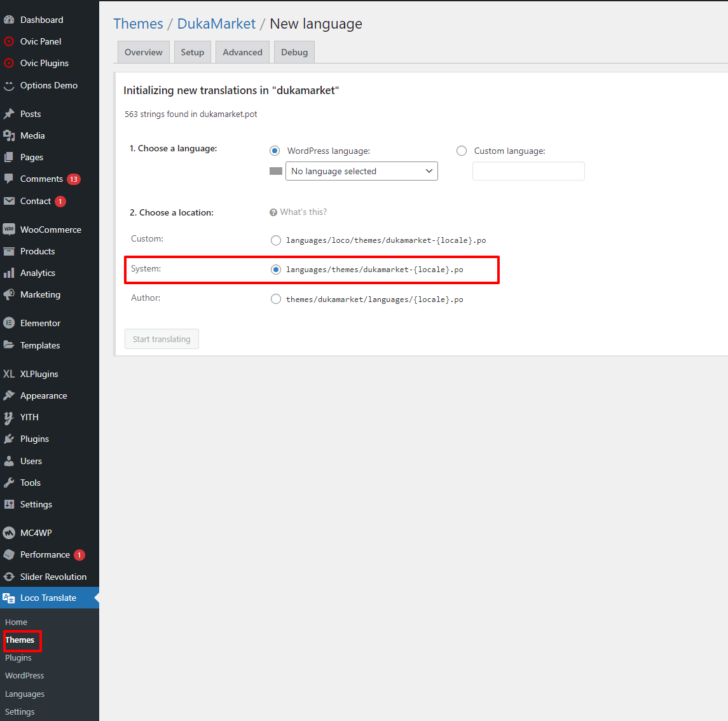Click the gray language flag placeholder
This screenshot has height=721, width=728.
pyautogui.click(x=276, y=171)
